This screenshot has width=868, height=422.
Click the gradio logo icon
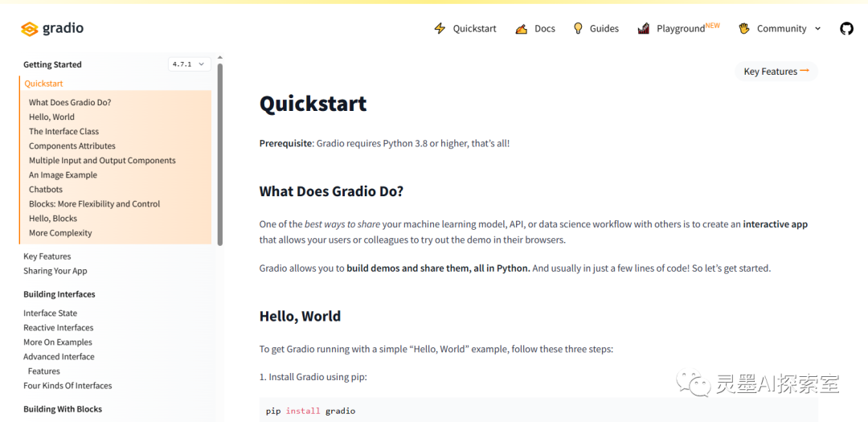click(30, 29)
